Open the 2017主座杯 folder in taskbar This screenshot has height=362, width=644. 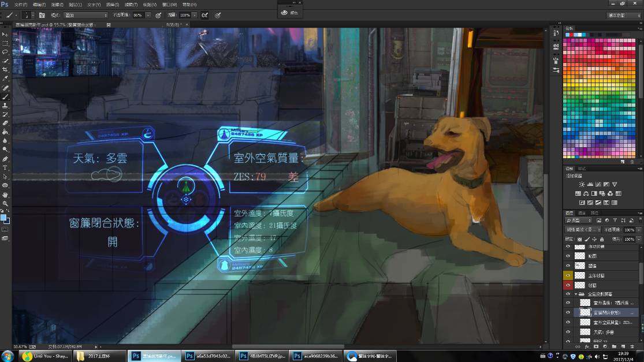100,356
